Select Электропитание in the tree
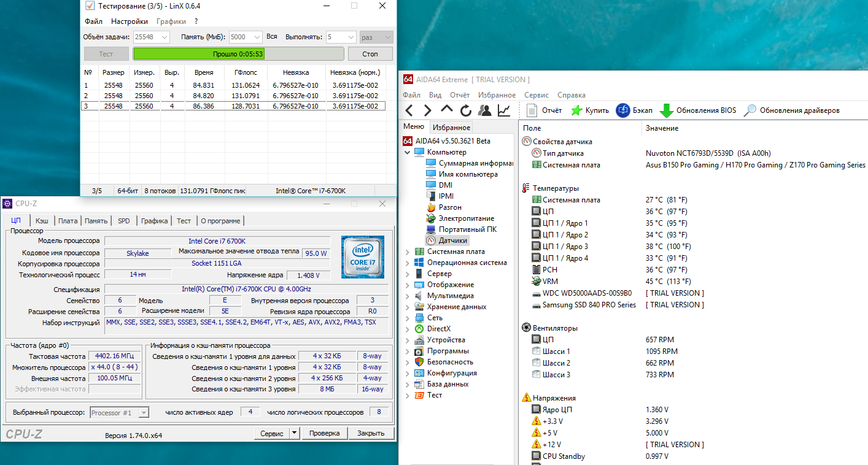 tap(460, 218)
